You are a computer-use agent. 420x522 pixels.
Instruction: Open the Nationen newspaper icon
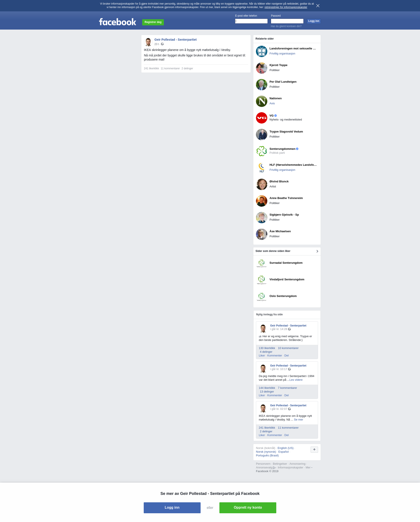click(x=261, y=101)
